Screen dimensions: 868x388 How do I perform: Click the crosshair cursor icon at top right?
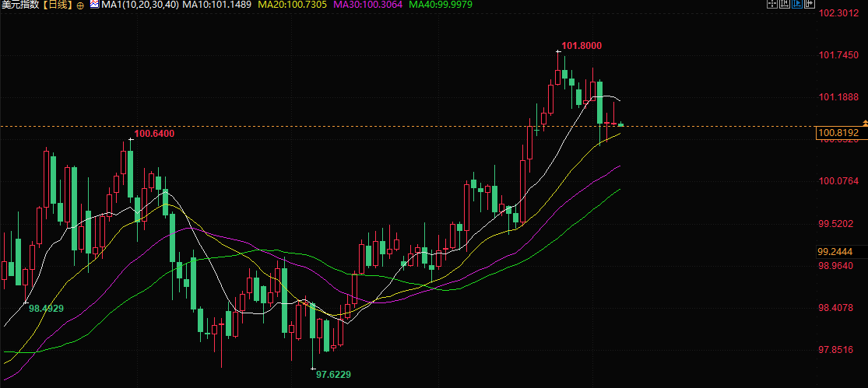(x=772, y=4)
